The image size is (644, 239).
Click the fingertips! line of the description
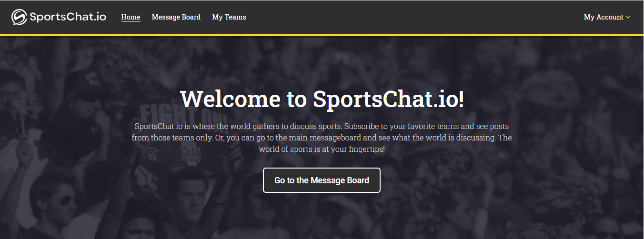(x=322, y=149)
